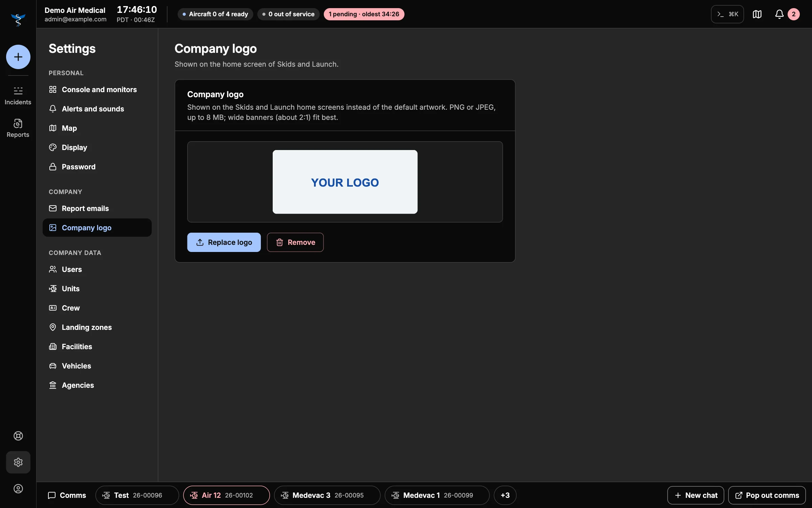Open the Air 12 26-00102 chat chip
Screen dimensions: 812x508
point(226,495)
